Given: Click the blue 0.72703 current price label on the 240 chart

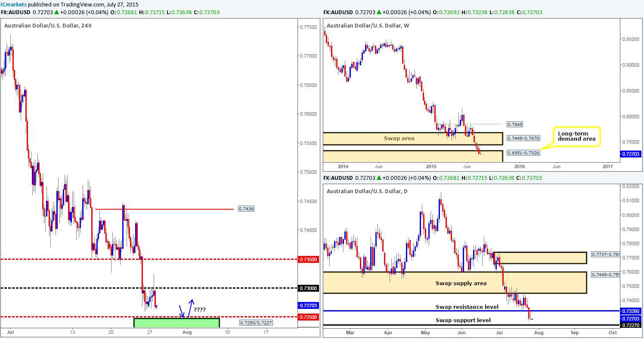Looking at the screenshot, I should [307, 305].
